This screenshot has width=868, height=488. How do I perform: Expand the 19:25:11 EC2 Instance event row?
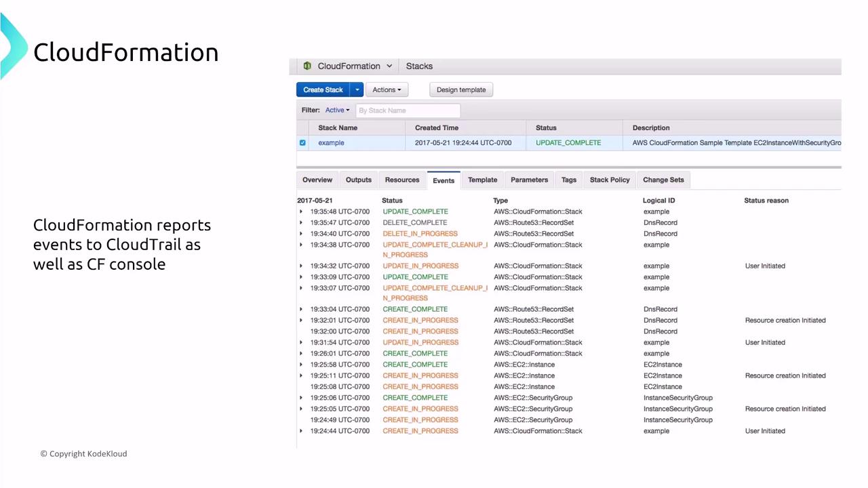click(x=301, y=375)
